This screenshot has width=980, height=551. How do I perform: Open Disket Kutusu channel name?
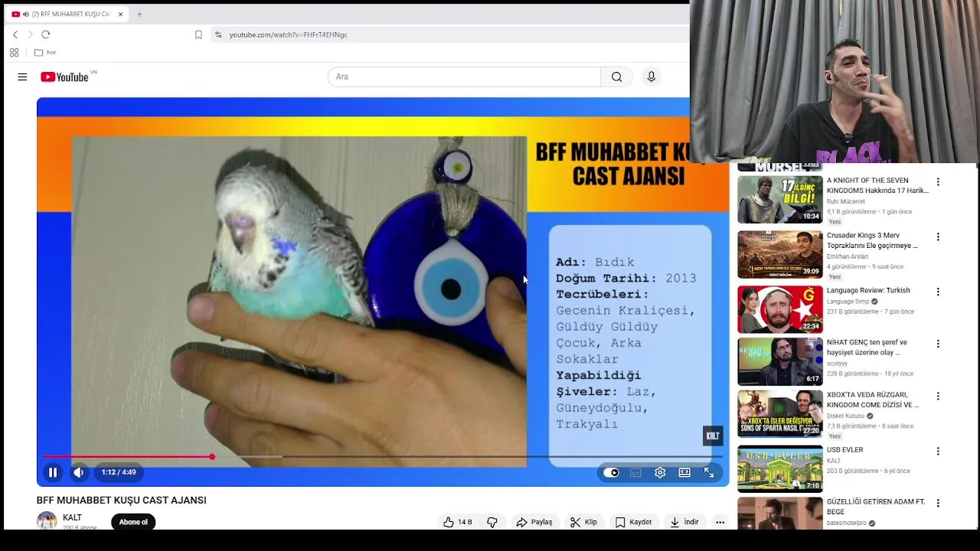[x=845, y=416]
